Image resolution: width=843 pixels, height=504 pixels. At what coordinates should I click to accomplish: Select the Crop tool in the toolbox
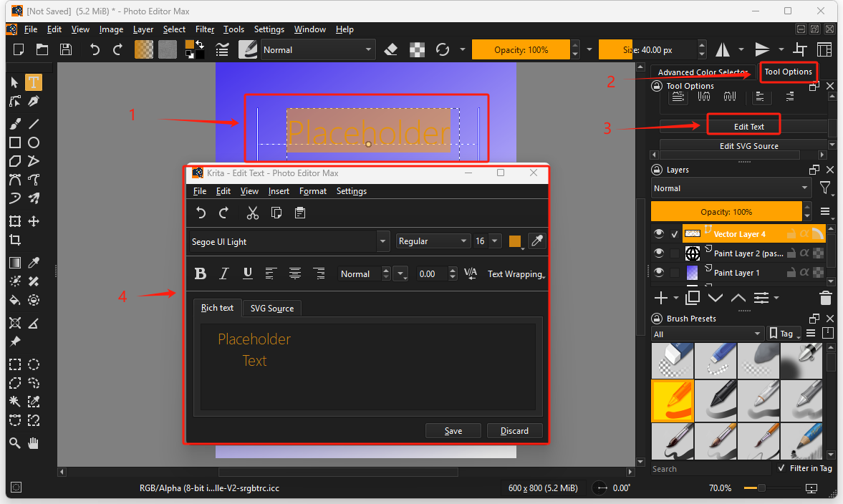[x=15, y=240]
